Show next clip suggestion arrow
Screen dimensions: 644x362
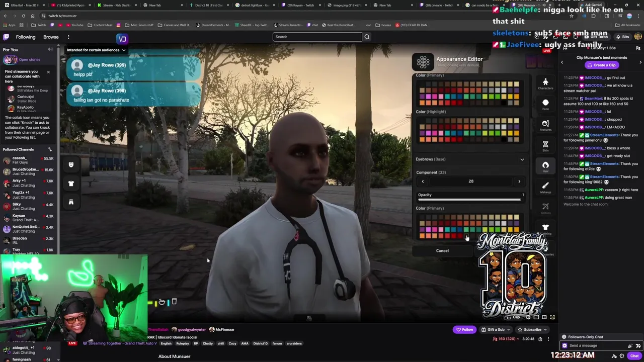pos(640,62)
